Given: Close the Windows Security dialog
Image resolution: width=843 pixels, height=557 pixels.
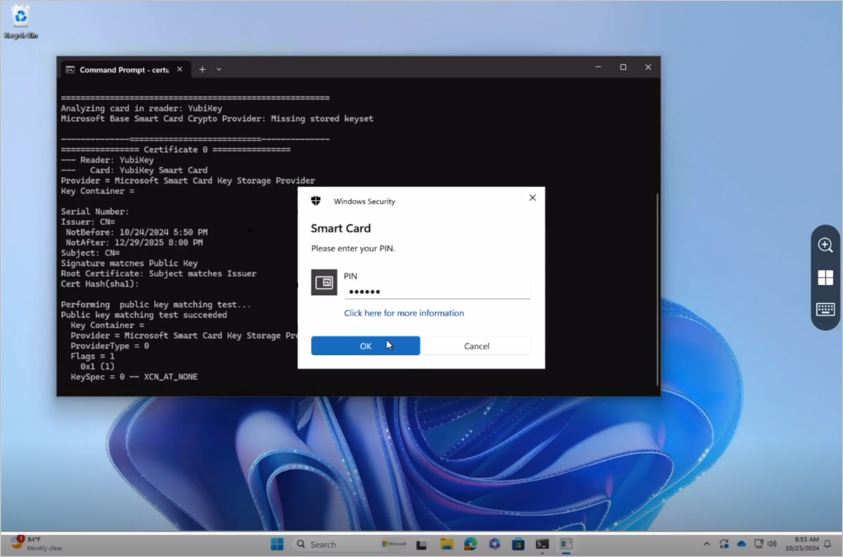Looking at the screenshot, I should tap(532, 198).
